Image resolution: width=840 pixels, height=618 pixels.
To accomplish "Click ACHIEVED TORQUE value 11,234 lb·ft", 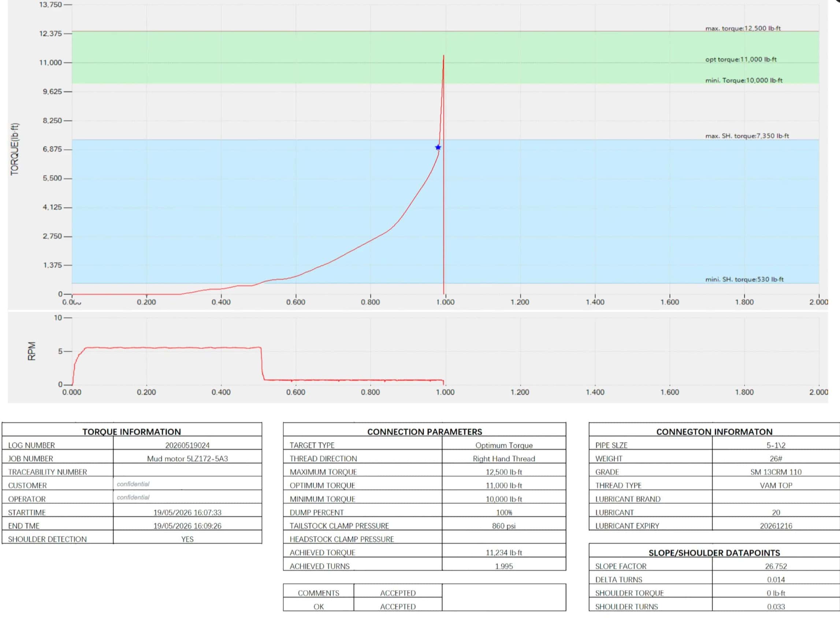I will pyautogui.click(x=504, y=552).
